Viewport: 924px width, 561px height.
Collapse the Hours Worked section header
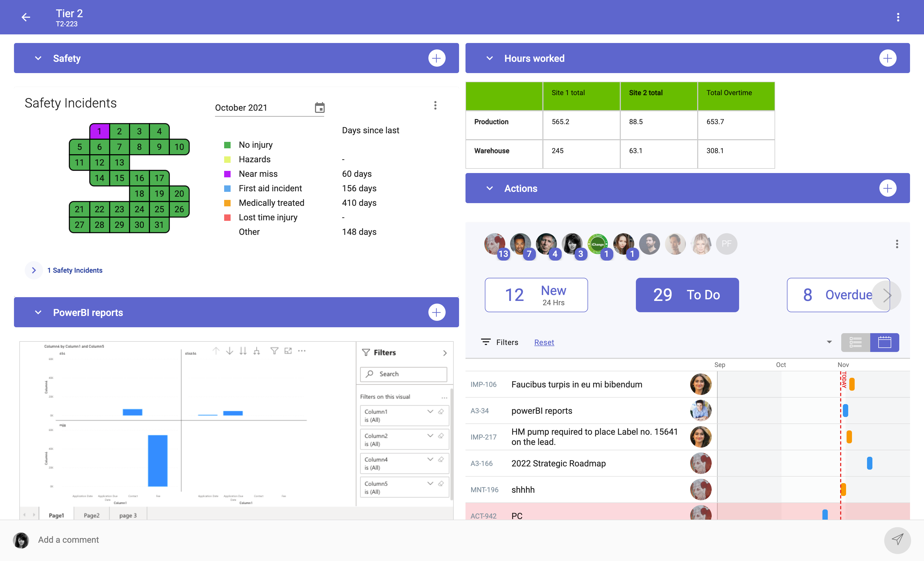click(x=490, y=58)
